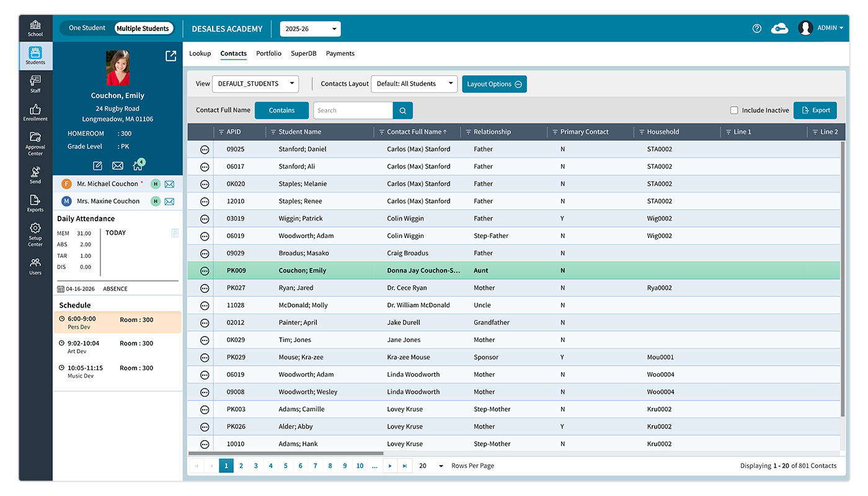Filter the Household column
Image resolution: width=868 pixels, height=496 pixels.
point(642,132)
